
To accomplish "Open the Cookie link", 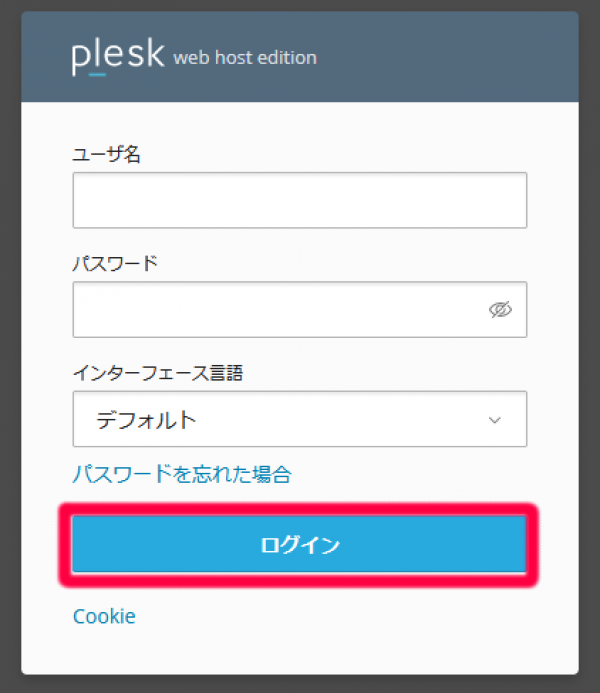I will (x=104, y=616).
